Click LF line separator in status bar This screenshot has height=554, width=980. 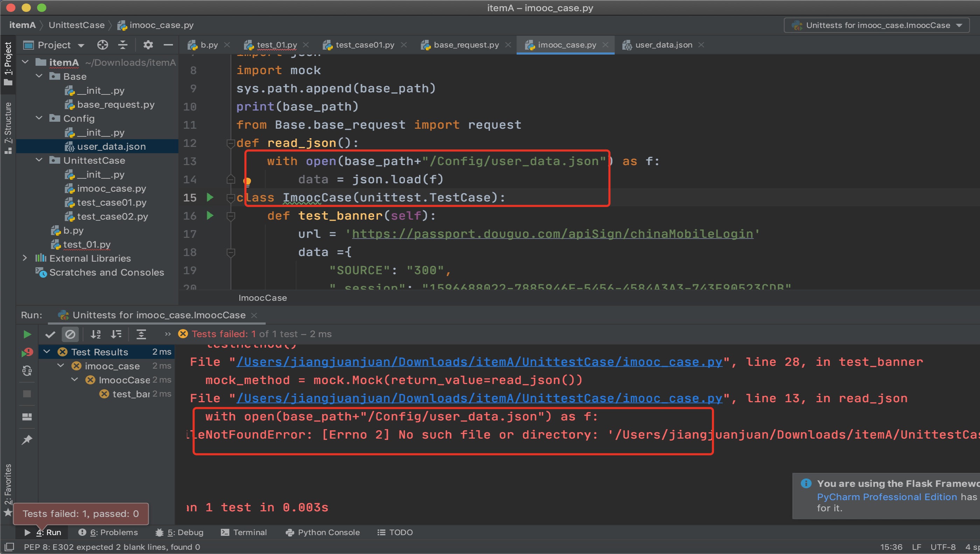tap(916, 547)
